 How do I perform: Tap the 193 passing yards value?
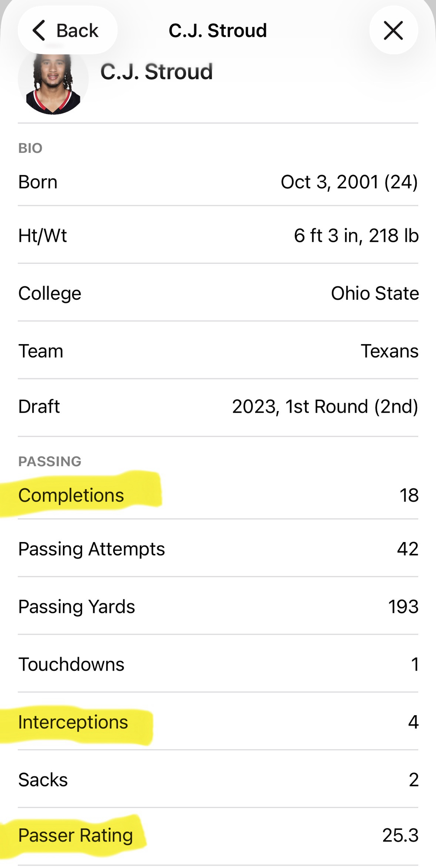click(403, 607)
